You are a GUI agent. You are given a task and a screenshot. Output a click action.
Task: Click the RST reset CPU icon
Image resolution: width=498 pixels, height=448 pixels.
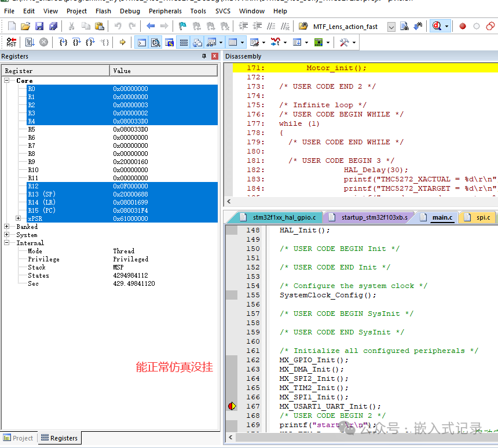(12, 42)
